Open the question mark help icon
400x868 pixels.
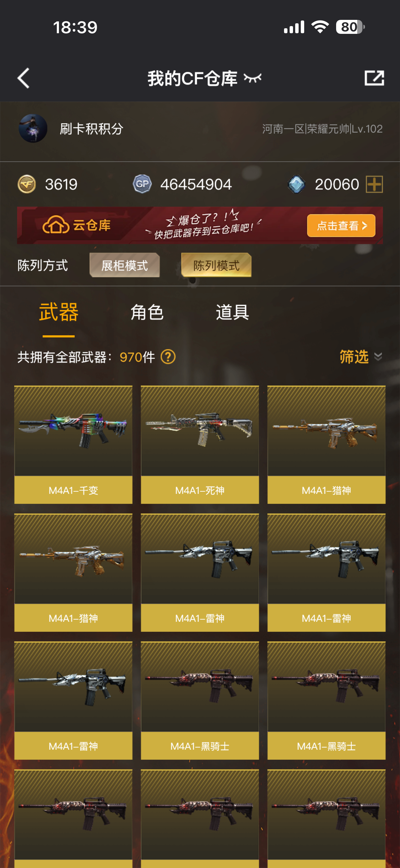(168, 356)
